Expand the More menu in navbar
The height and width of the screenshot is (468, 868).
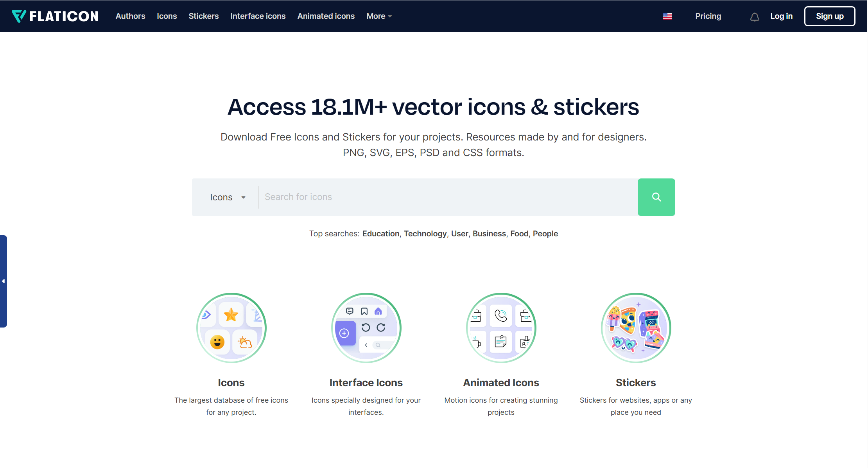tap(379, 16)
